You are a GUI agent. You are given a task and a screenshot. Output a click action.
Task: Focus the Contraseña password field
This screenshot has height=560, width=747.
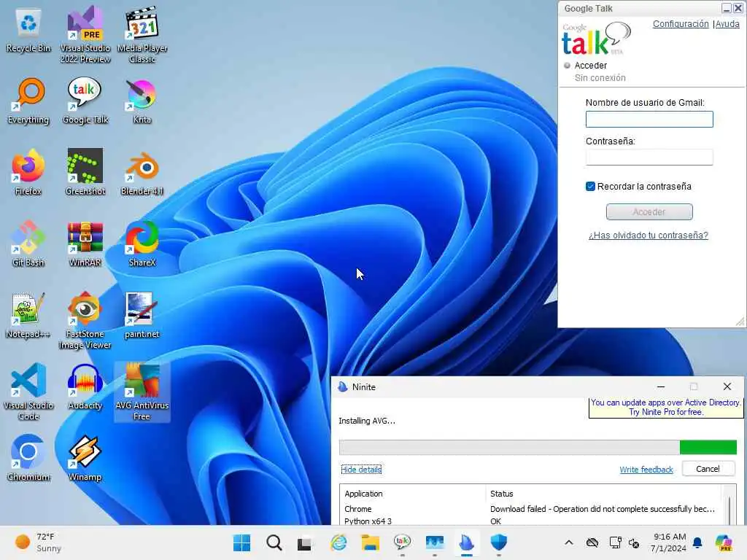[649, 157]
